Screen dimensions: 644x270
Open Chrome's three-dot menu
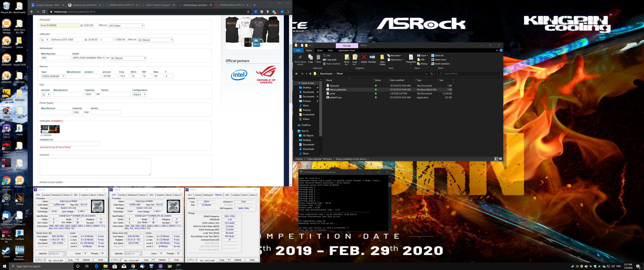(288, 11)
